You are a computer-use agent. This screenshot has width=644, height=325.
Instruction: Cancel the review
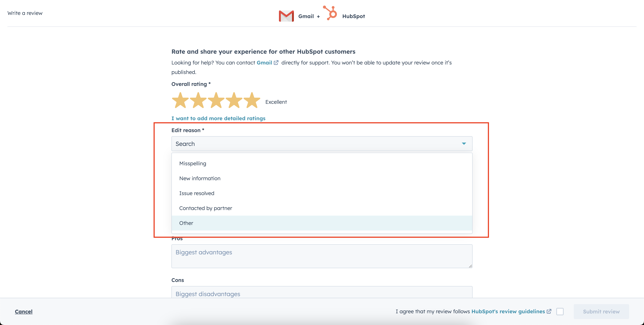coord(23,312)
